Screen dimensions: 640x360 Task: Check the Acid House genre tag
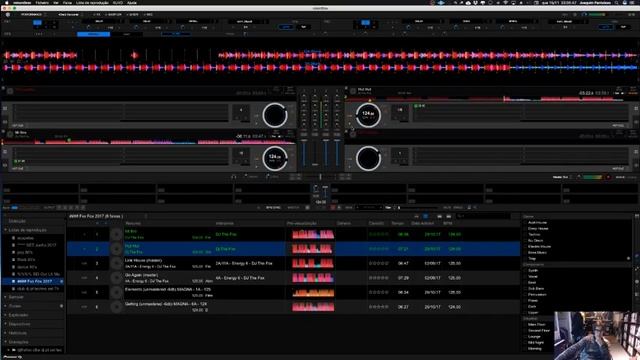(x=525, y=222)
